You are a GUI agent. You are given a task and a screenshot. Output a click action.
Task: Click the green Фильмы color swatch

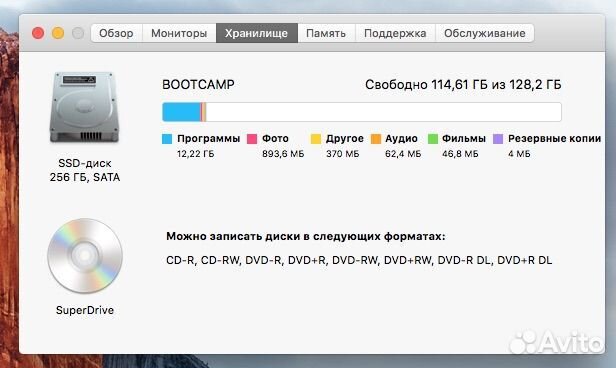(433, 139)
